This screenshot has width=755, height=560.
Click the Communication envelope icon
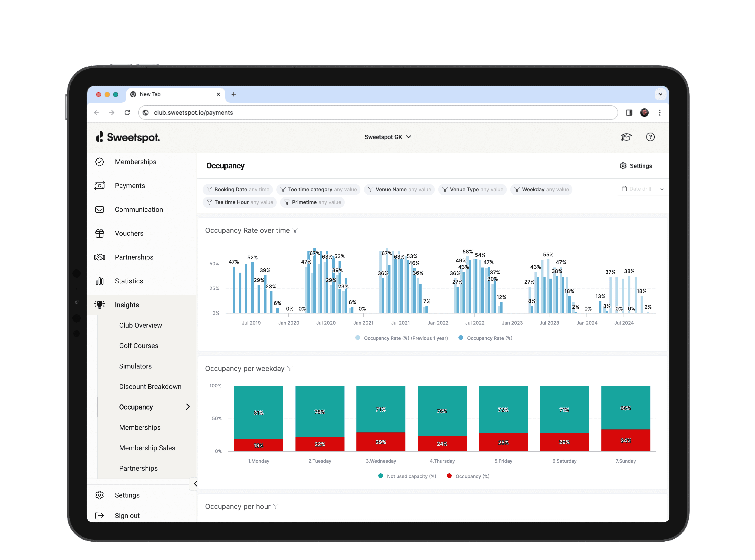click(99, 209)
